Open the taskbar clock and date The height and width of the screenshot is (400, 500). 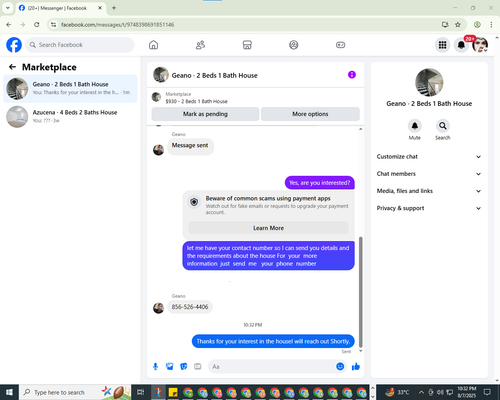(x=467, y=392)
